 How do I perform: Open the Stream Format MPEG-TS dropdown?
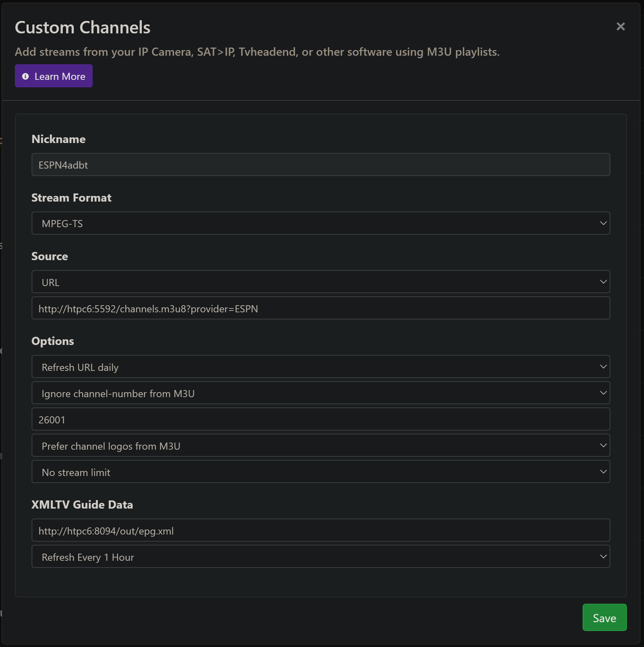coord(320,223)
